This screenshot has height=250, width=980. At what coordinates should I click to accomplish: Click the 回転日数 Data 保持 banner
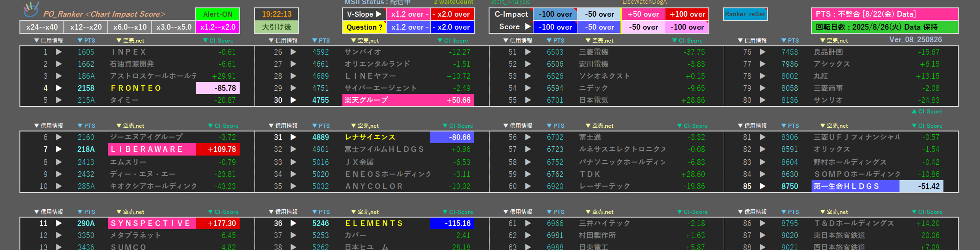(x=884, y=27)
